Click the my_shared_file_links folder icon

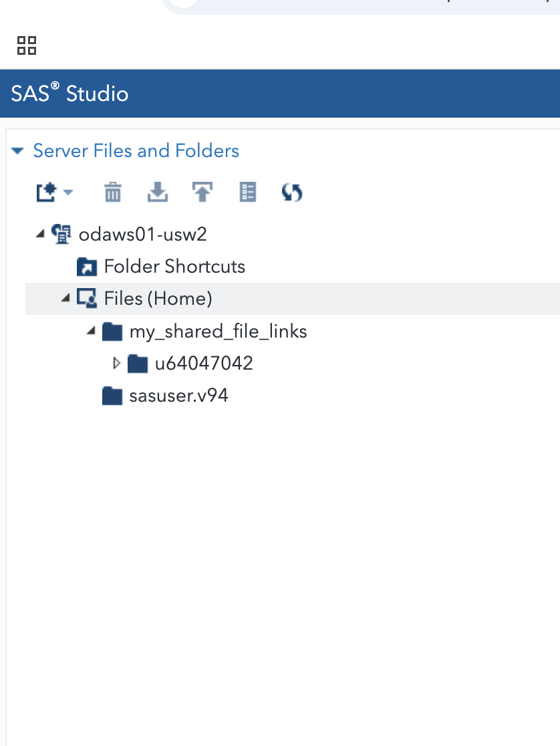click(112, 332)
